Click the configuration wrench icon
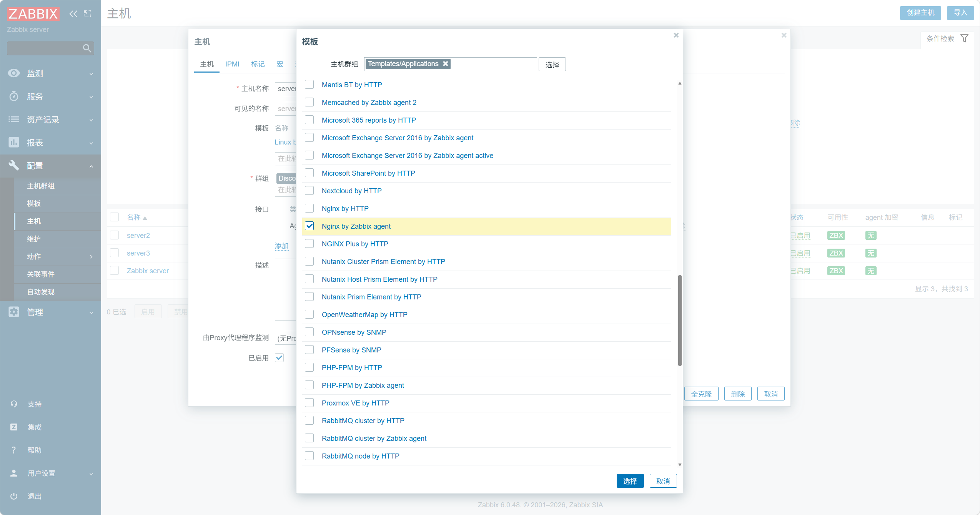The height and width of the screenshot is (515, 980). click(14, 165)
